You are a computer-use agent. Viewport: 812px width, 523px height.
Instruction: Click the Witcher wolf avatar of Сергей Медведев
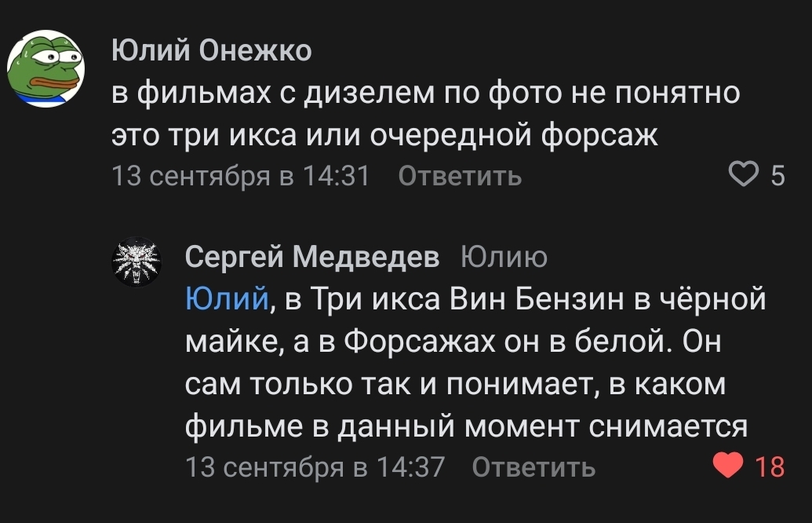point(137,261)
